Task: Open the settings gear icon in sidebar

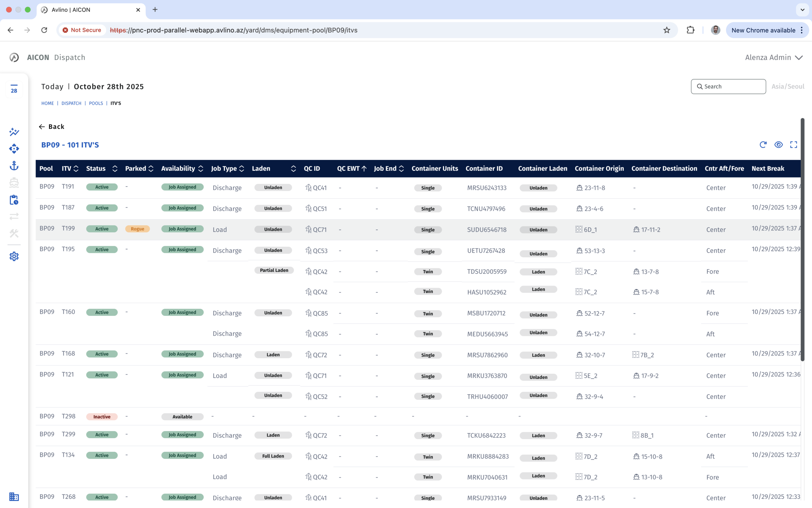Action: [14, 256]
